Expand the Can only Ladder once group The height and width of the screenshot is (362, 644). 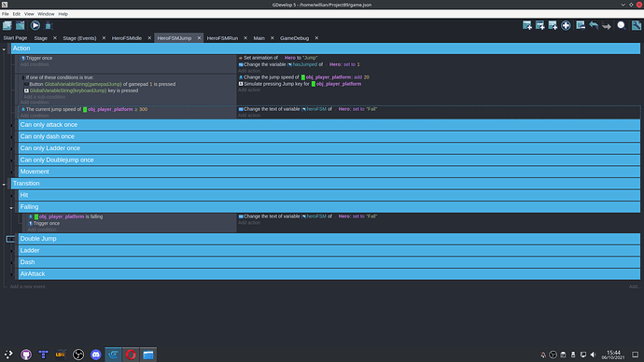click(11, 148)
